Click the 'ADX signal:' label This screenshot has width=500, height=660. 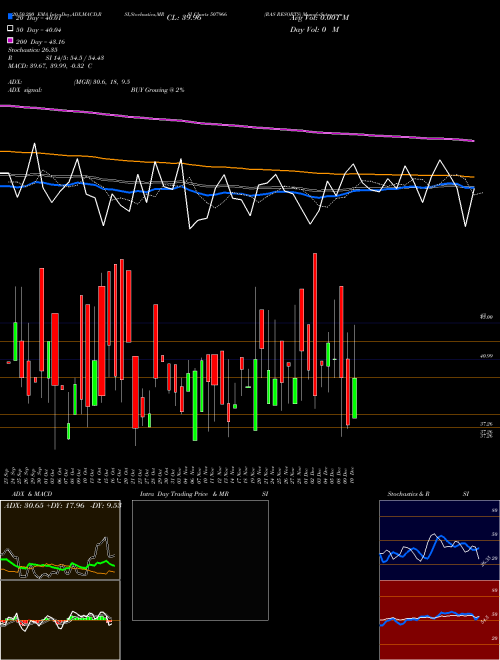coord(25,90)
